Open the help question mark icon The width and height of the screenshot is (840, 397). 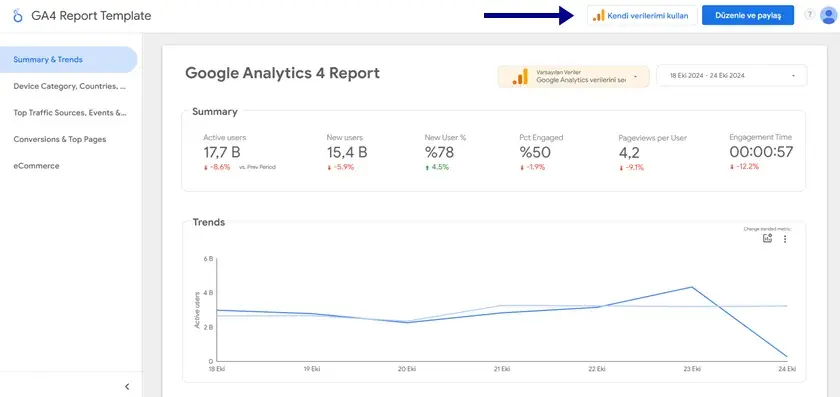(x=809, y=15)
